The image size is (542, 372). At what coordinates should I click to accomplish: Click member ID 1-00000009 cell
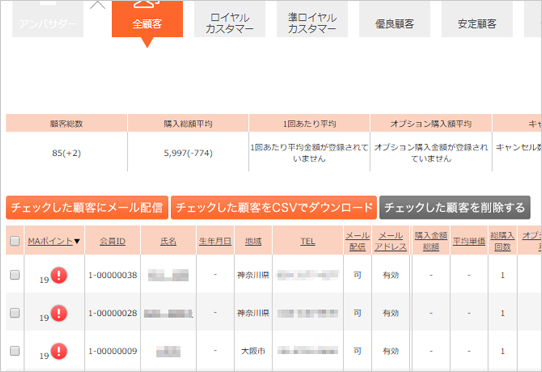coord(113,351)
